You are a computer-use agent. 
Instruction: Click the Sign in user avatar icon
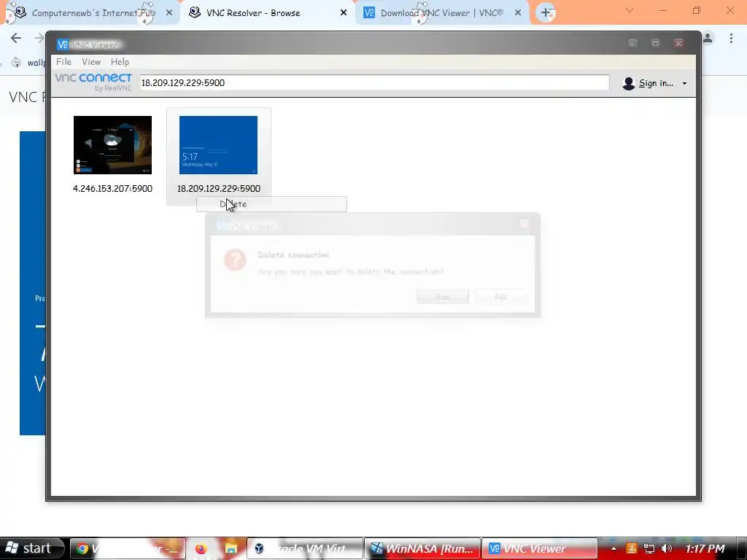point(628,83)
